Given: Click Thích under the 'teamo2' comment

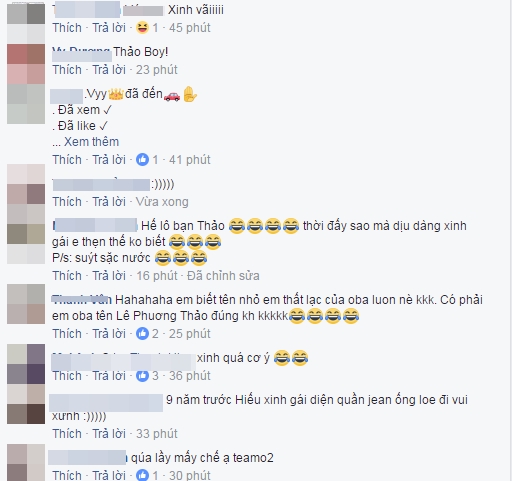Looking at the screenshot, I should 67,475.
